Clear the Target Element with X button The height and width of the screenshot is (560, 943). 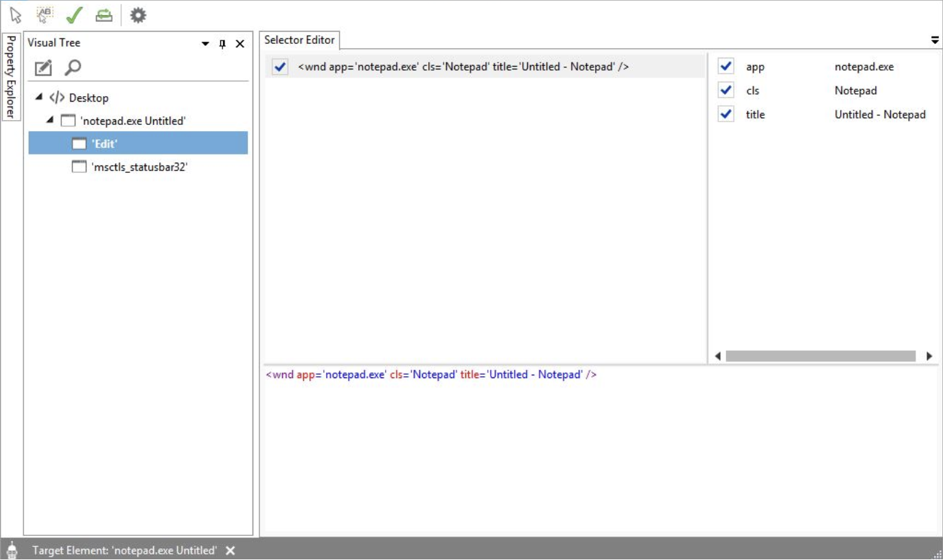click(231, 550)
